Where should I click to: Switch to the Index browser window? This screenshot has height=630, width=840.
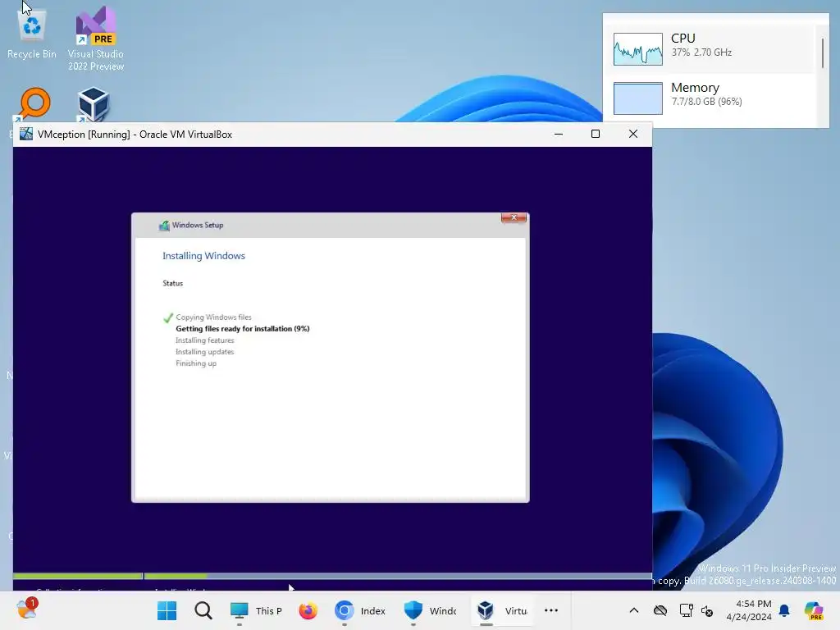click(x=360, y=610)
